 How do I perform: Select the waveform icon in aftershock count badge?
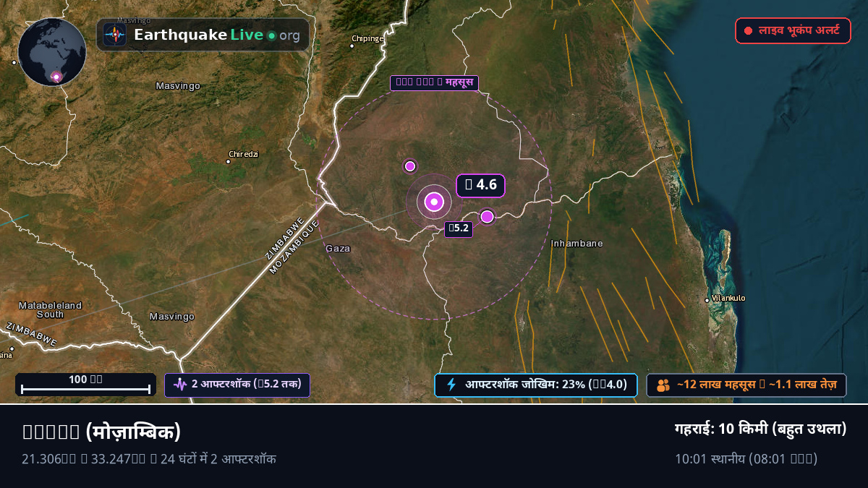(180, 385)
